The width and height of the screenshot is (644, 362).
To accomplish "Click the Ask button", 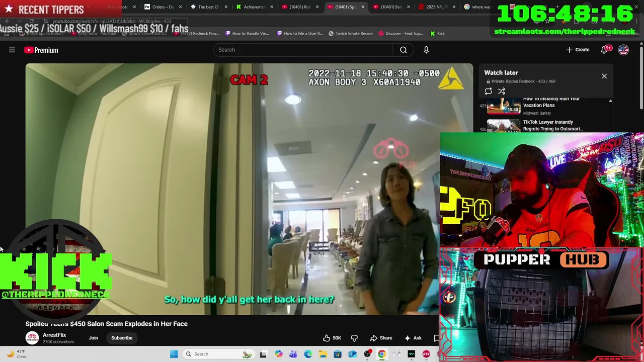I will 413,338.
